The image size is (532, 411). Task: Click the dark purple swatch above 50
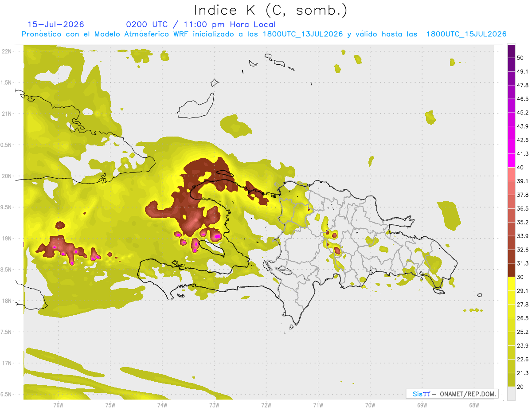point(511,52)
